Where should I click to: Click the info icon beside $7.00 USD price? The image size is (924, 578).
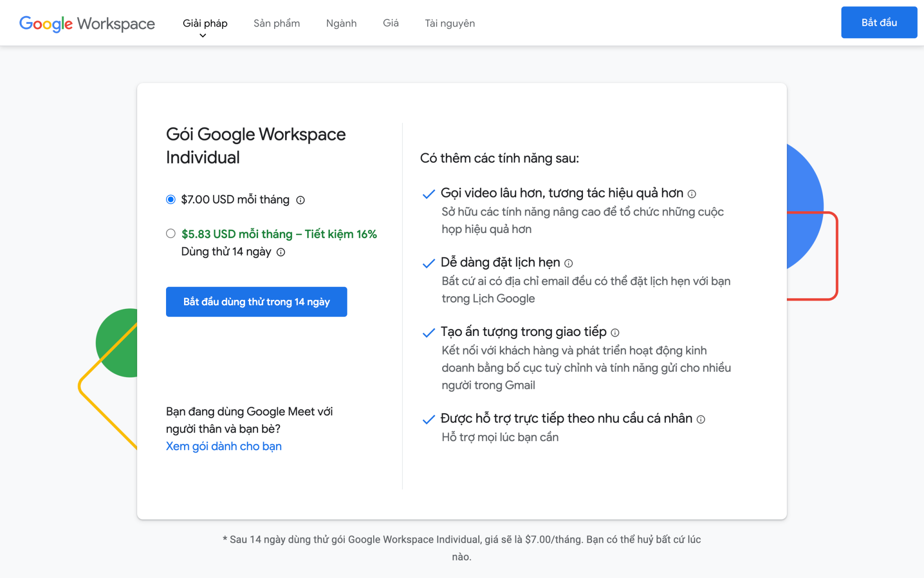coord(301,199)
